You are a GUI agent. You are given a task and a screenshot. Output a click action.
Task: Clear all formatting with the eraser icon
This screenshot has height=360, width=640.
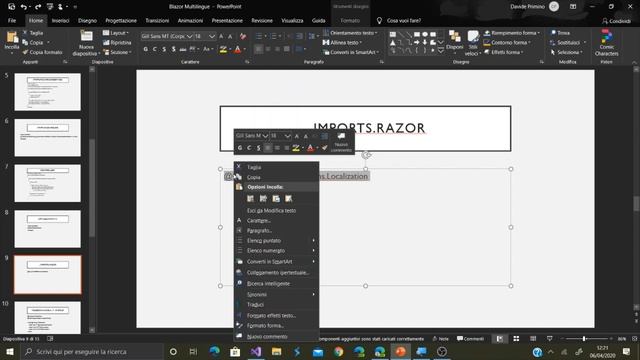pyautogui.click(x=243, y=36)
